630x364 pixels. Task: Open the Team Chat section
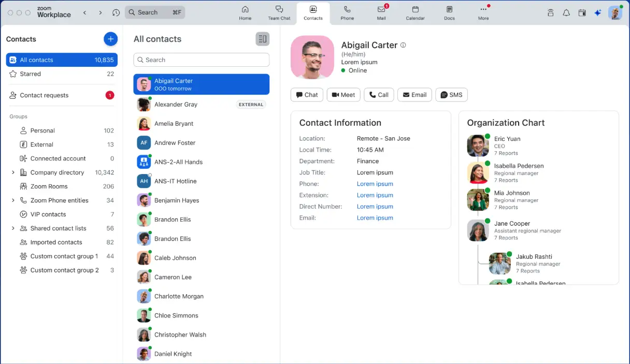click(x=279, y=13)
